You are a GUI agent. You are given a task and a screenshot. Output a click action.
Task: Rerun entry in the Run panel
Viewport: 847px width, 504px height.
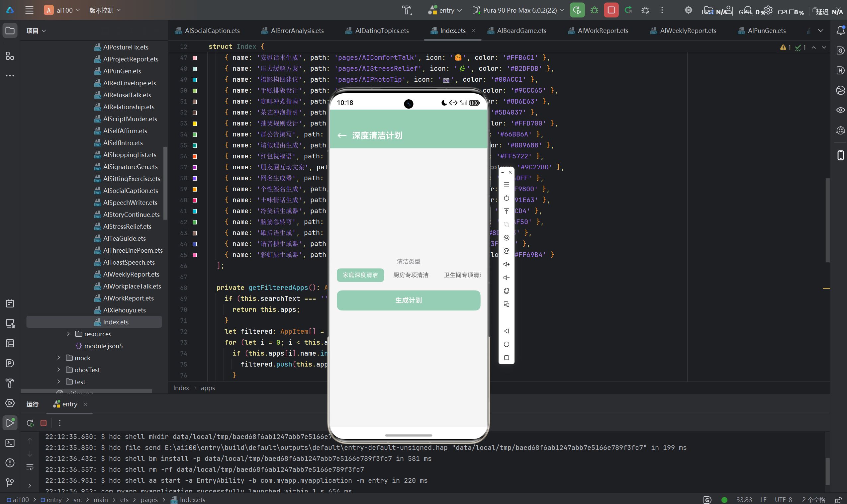(x=30, y=423)
